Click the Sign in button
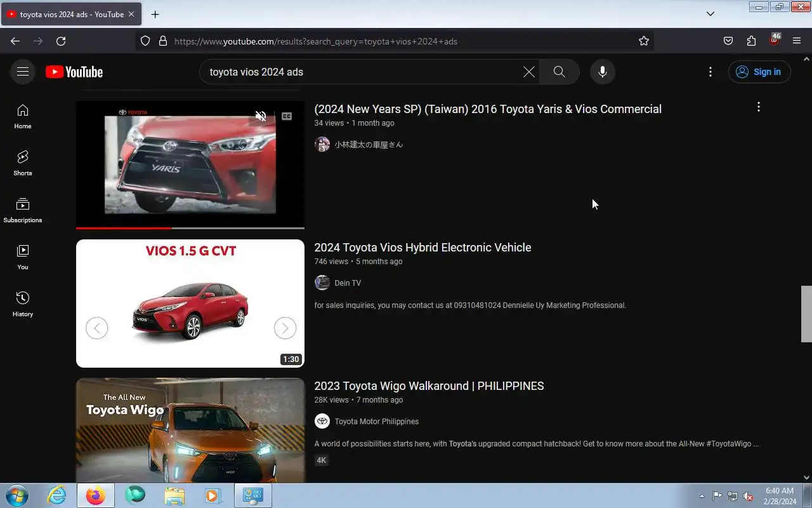The width and height of the screenshot is (812, 508). pyautogui.click(x=759, y=72)
